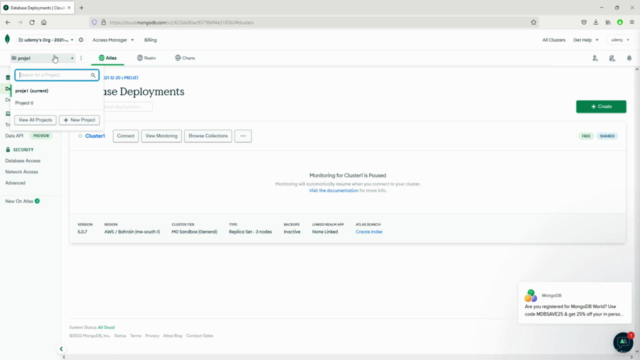The width and height of the screenshot is (640, 360).
Task: Click the All Good system status link
Action: point(106,327)
